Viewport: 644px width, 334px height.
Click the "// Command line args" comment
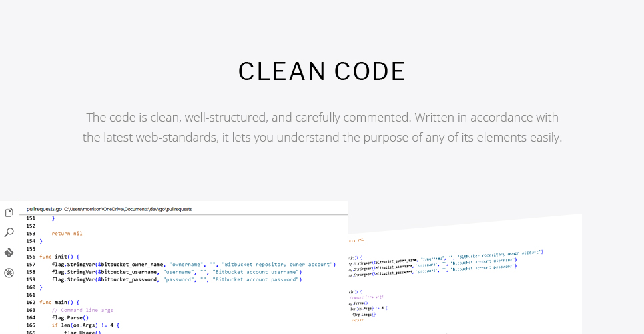pyautogui.click(x=83, y=310)
